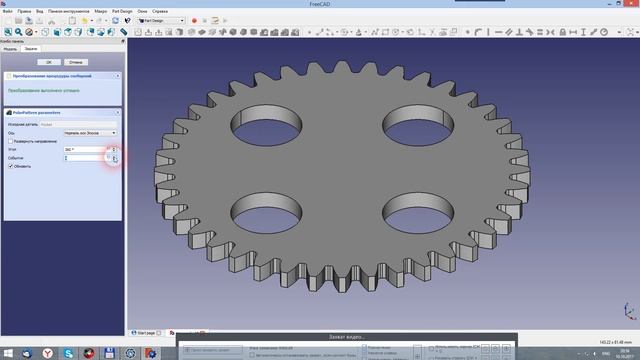This screenshot has width=640, height=360.
Task: Set rear view cube icon
Action: coord(90,32)
